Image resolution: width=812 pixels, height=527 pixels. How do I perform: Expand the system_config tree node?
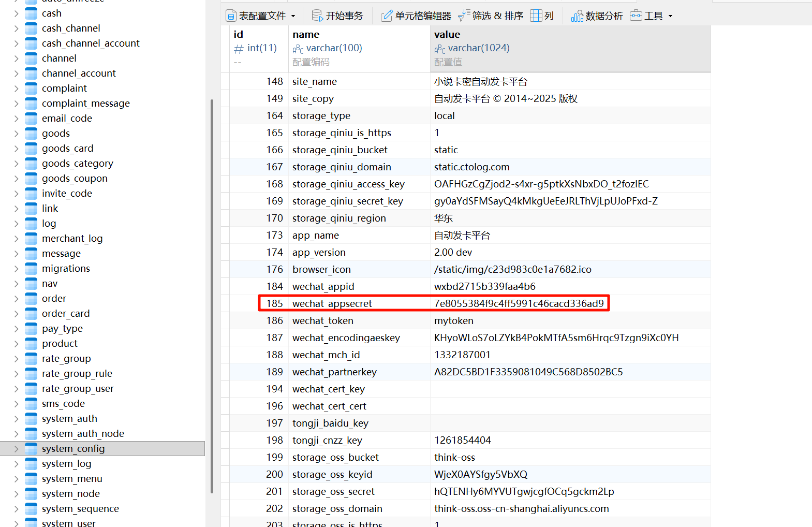[x=16, y=449]
